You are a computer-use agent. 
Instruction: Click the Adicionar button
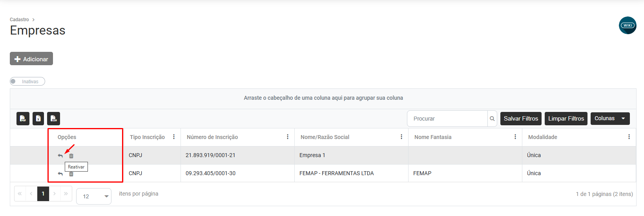point(31,59)
